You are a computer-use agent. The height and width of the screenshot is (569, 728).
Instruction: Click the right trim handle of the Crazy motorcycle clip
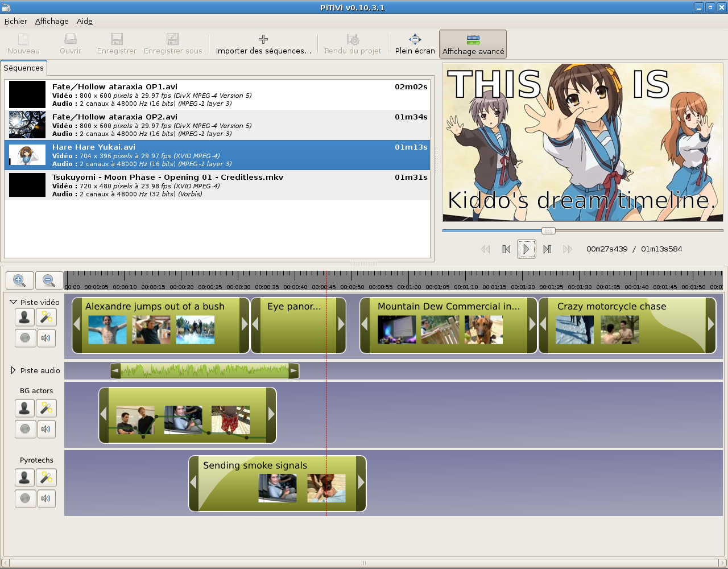[x=711, y=325]
